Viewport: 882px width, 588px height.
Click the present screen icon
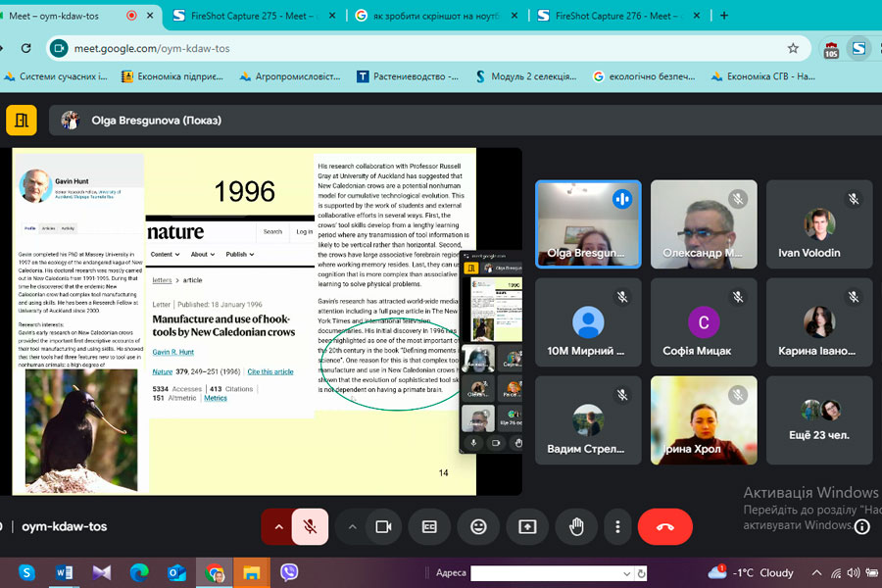point(527,526)
